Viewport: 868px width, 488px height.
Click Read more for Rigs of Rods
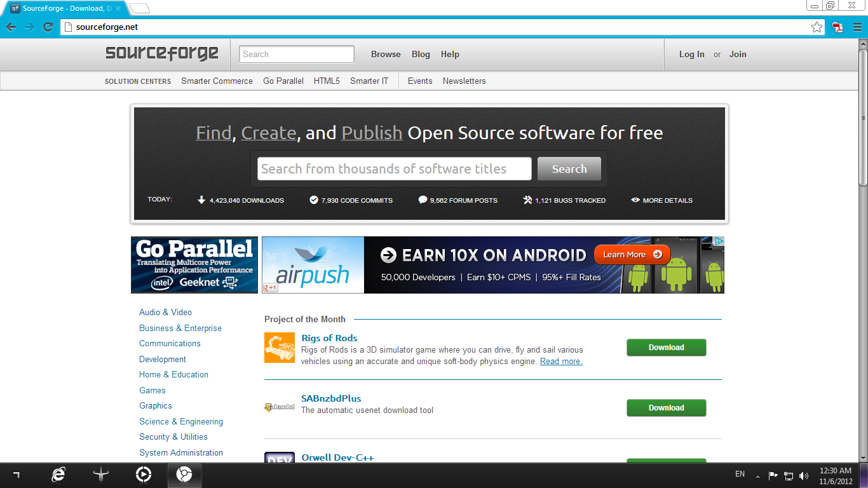click(561, 361)
